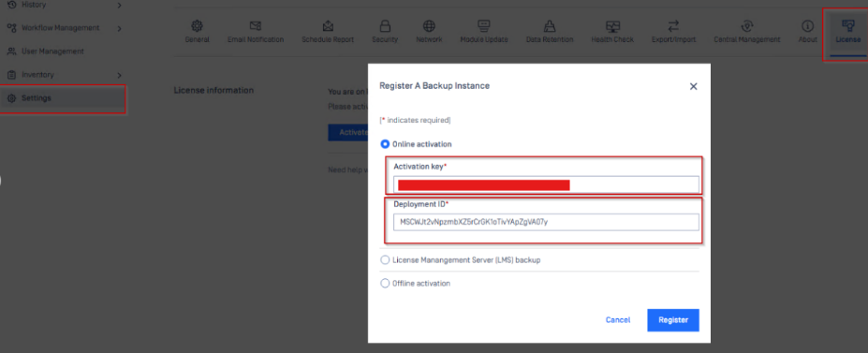Select License Management Server (LMS) backup option
Image resolution: width=868 pixels, height=353 pixels.
[x=385, y=260]
